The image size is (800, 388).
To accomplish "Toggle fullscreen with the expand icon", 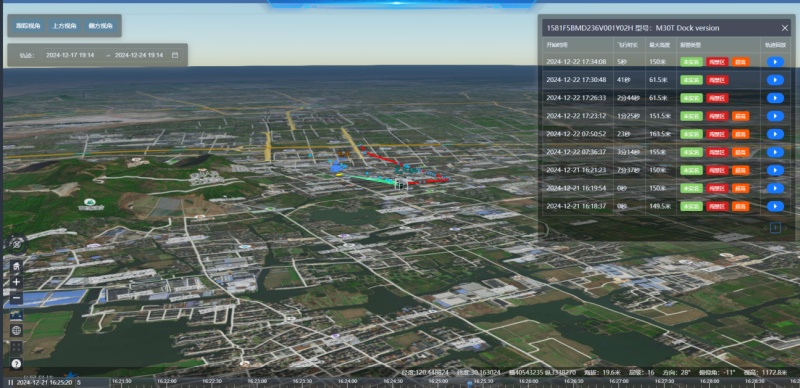I will tap(16, 347).
